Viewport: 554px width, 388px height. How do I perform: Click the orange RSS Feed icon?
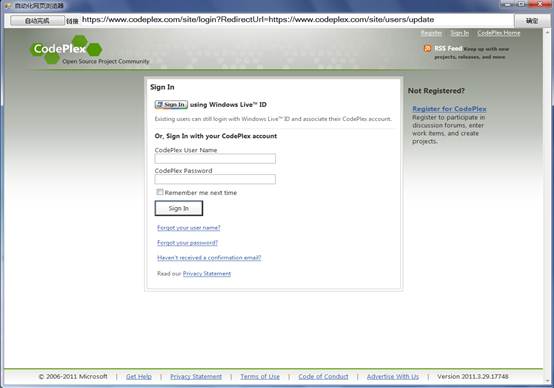(x=428, y=48)
